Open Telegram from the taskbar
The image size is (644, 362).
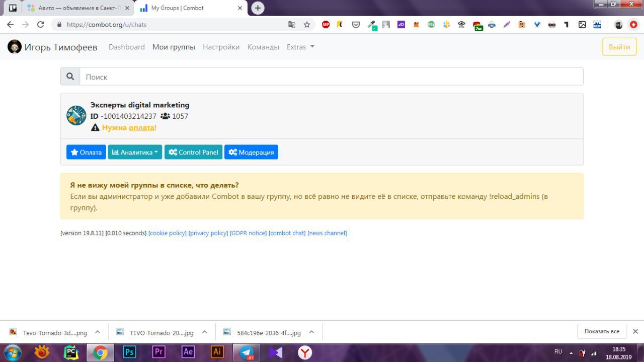(x=247, y=352)
